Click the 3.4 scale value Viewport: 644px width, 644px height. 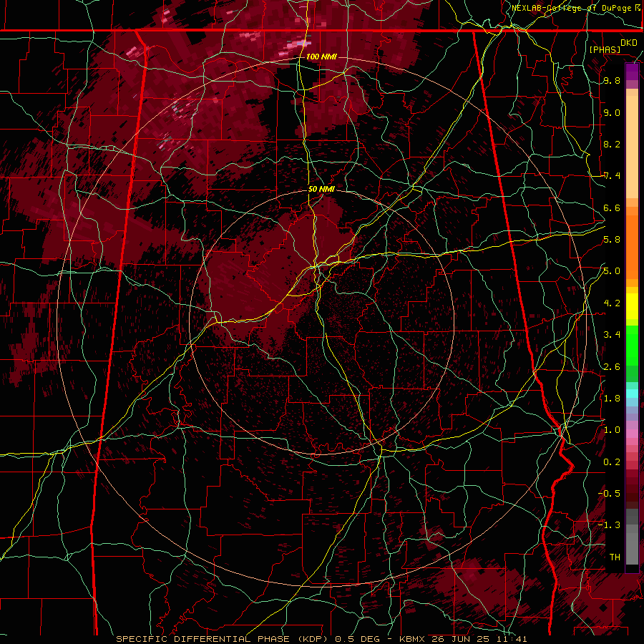(x=612, y=335)
